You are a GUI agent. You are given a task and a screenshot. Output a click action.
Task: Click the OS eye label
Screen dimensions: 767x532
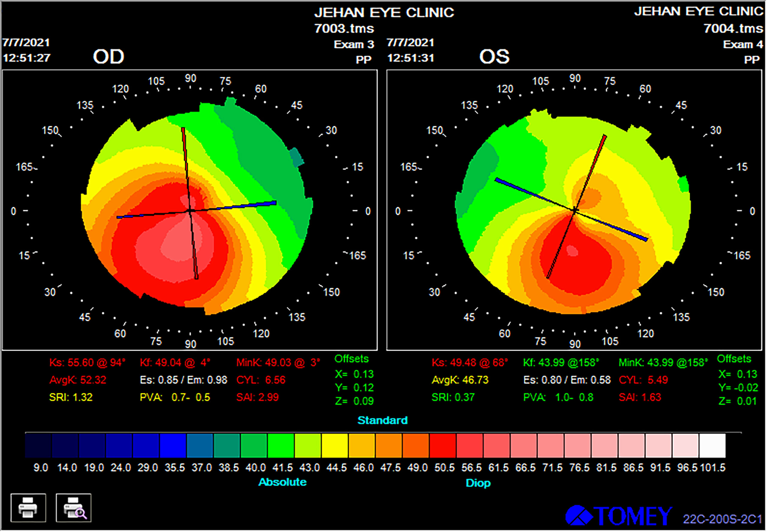(495, 57)
